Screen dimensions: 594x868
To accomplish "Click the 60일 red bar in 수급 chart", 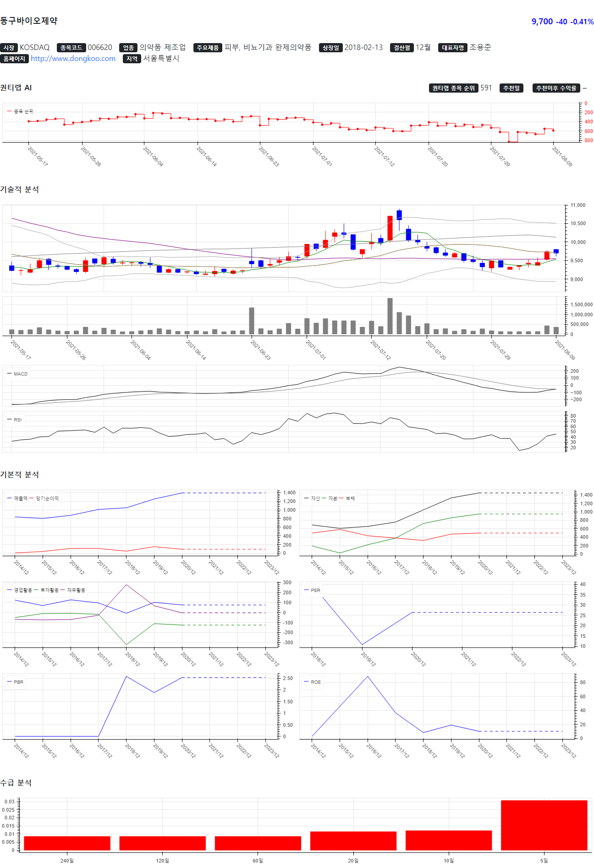I will 258,844.
